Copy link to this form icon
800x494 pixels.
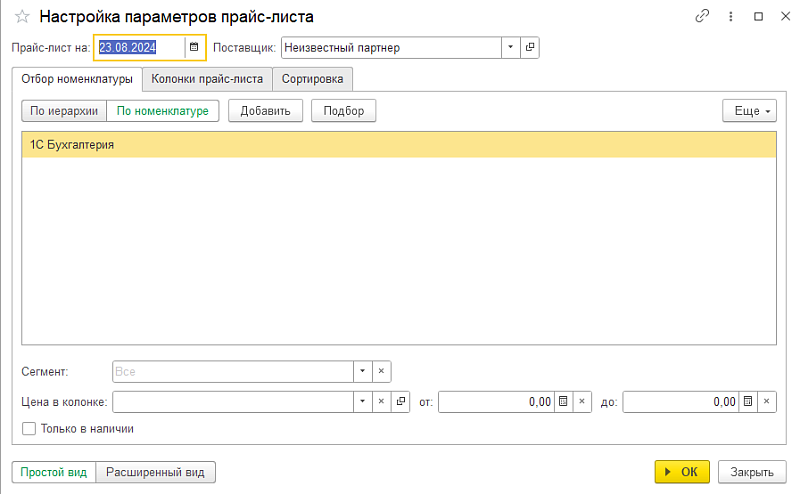(x=702, y=17)
